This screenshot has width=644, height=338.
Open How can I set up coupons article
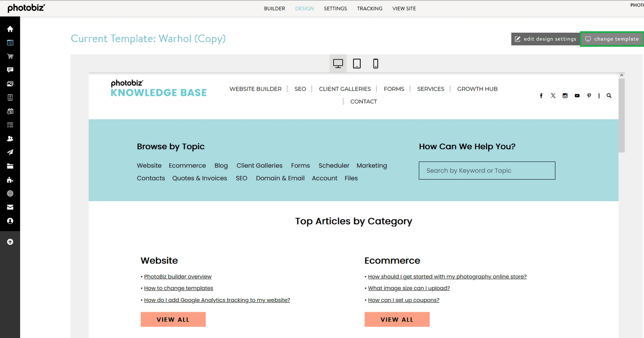point(404,300)
